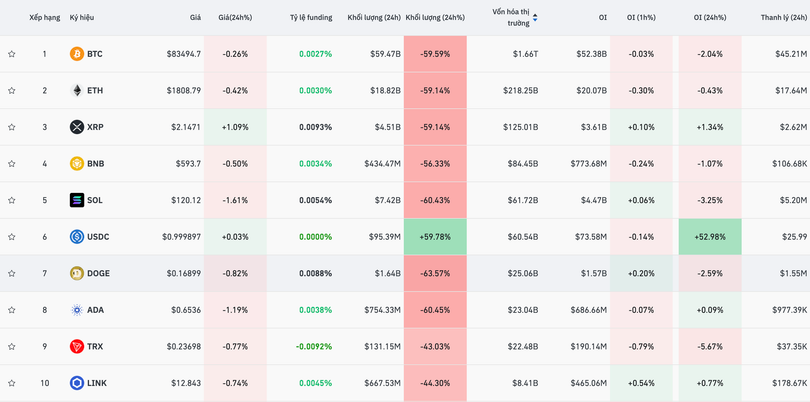The image size is (810, 402).
Task: Click the TRON (TRX) coin icon
Action: tap(77, 346)
